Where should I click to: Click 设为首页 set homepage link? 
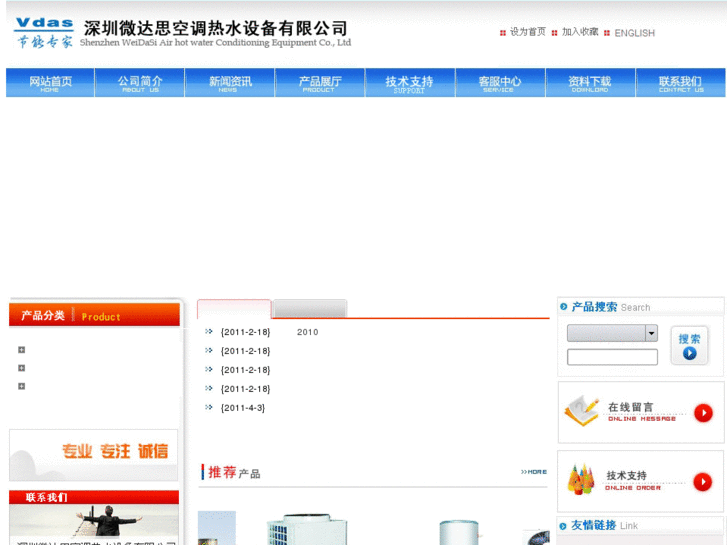[528, 32]
